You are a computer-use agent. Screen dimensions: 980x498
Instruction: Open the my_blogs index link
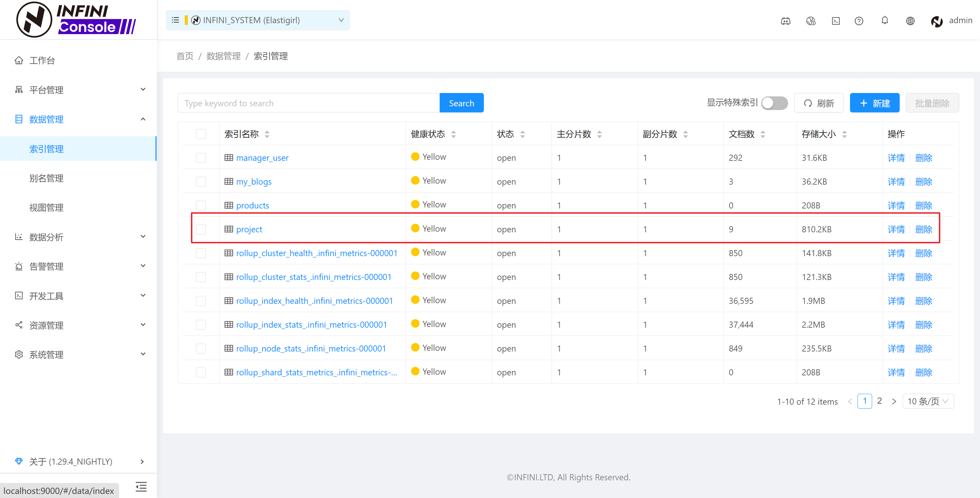click(x=254, y=182)
